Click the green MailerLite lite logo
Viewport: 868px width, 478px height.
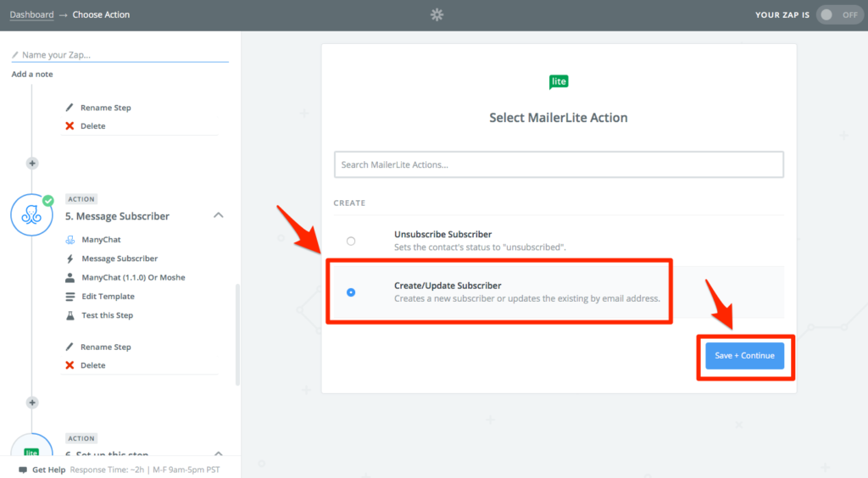tap(559, 82)
